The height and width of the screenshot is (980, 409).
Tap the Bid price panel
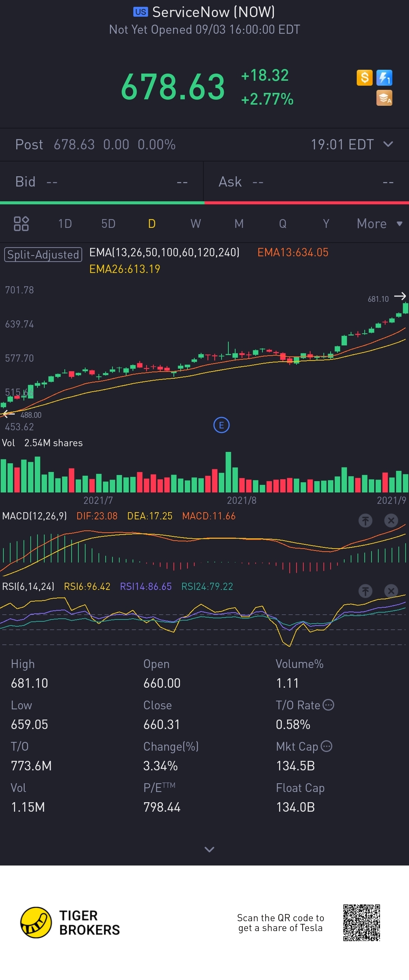[101, 182]
